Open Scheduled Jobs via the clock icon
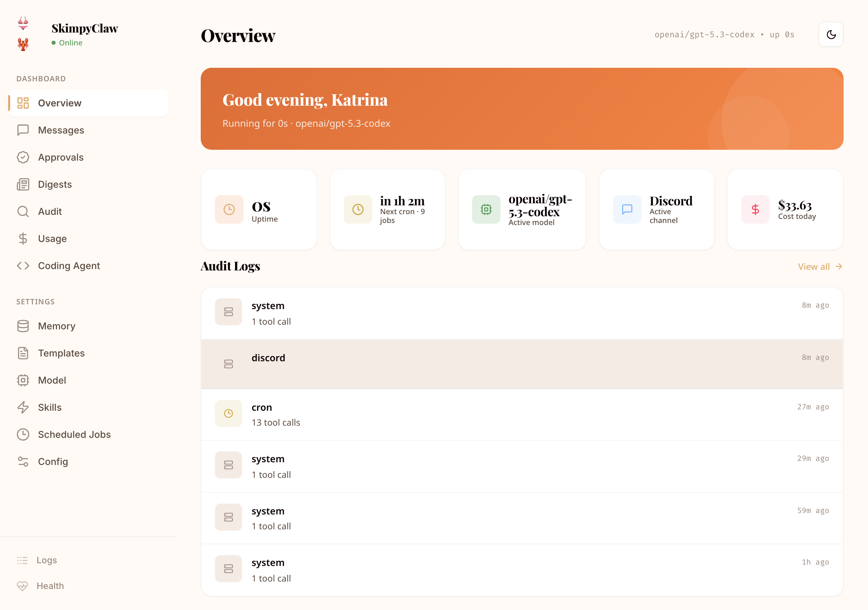This screenshot has width=868, height=610. click(23, 434)
